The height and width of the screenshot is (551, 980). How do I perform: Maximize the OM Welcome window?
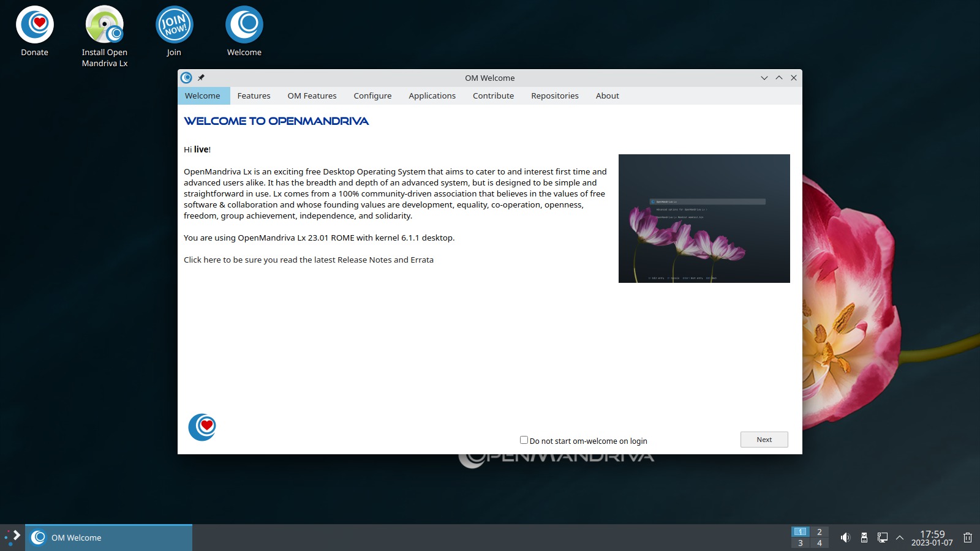(779, 78)
